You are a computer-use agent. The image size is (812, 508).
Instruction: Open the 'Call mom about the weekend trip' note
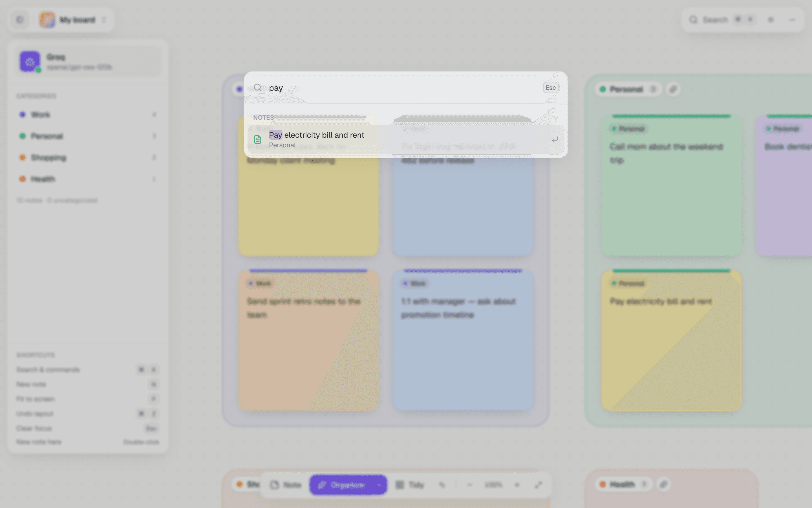pyautogui.click(x=671, y=185)
